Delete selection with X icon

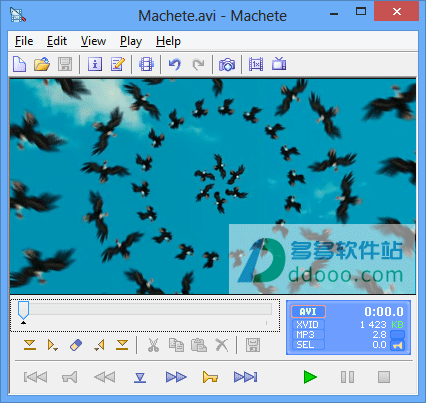pos(222,345)
